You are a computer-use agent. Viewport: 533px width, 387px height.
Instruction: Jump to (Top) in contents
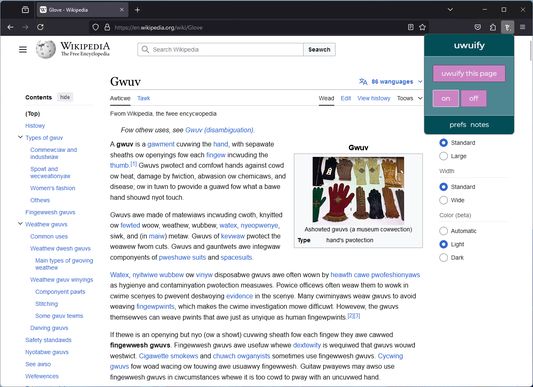33,114
